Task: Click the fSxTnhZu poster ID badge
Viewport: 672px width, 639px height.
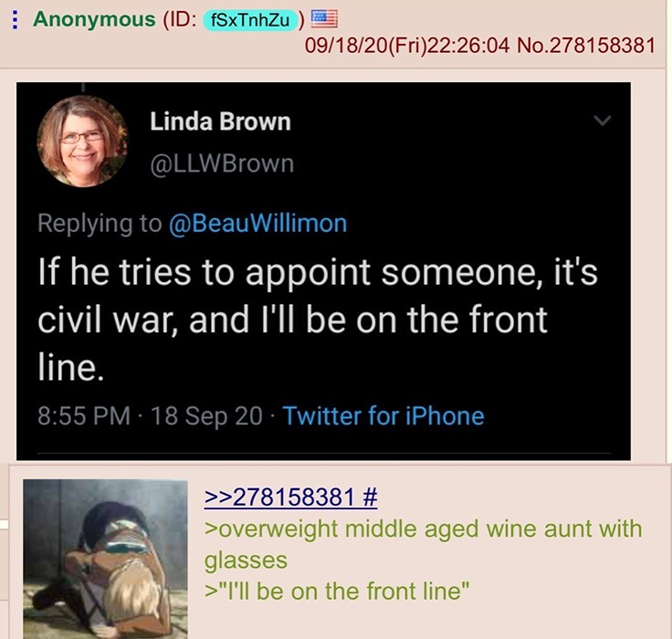Action: pos(250,20)
